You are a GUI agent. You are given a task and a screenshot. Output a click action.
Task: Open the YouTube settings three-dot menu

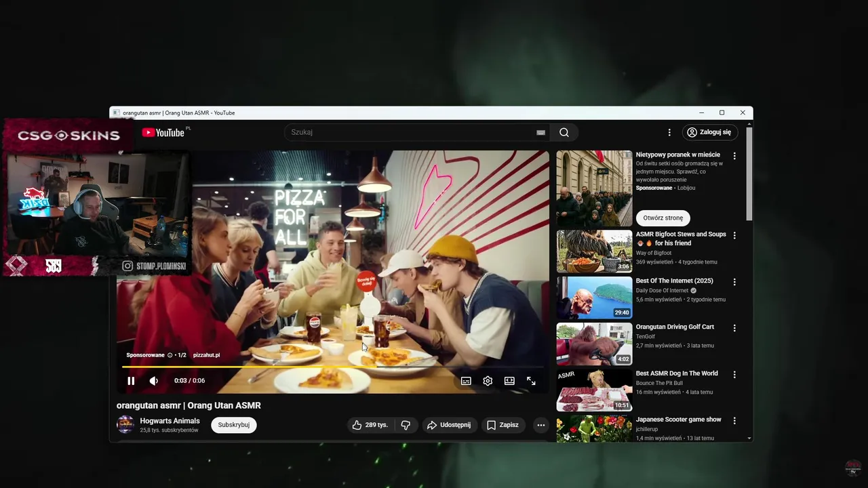[669, 132]
